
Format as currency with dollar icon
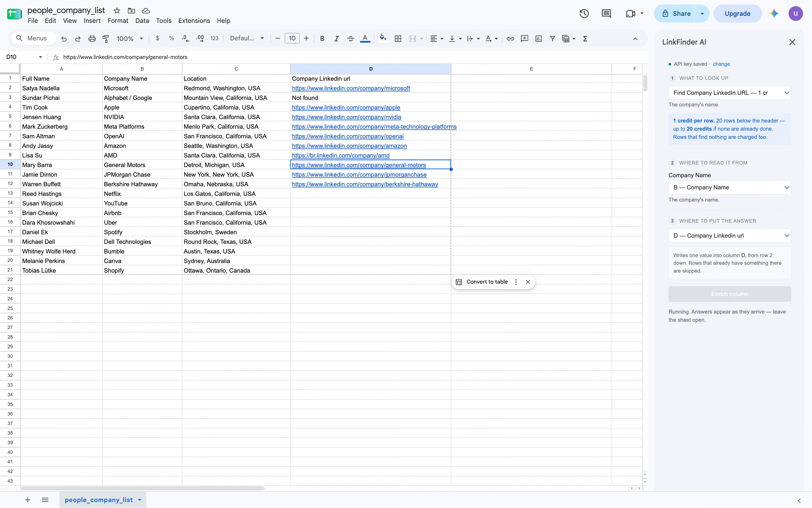pyautogui.click(x=157, y=38)
